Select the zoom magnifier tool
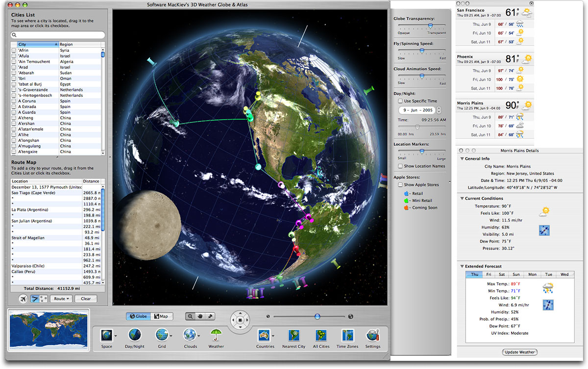The height and width of the screenshot is (369, 588). click(x=190, y=316)
